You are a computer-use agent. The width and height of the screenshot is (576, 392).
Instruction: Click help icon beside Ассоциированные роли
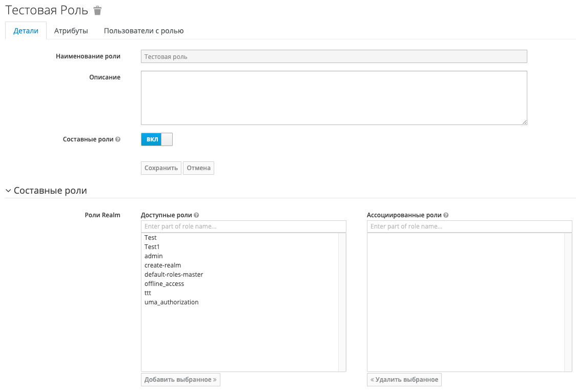446,216
